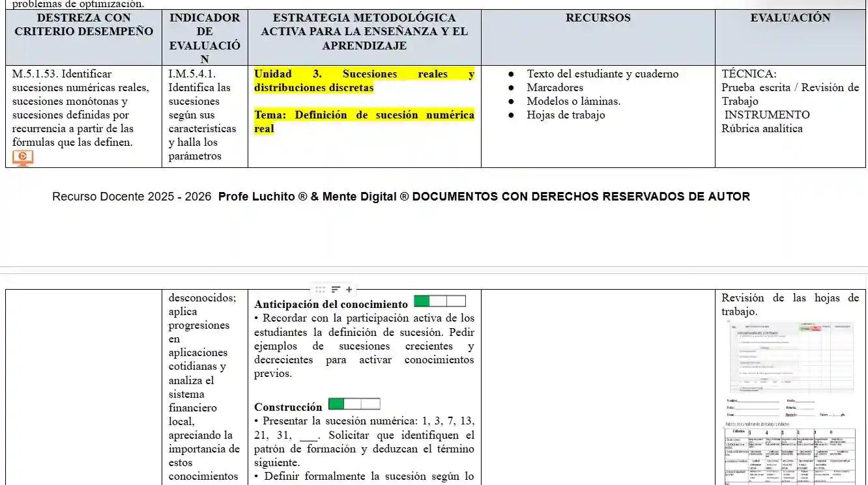Click the 'Texto del estudiante y cuaderno' bullet
The width and height of the screenshot is (868, 485).
[x=602, y=74]
